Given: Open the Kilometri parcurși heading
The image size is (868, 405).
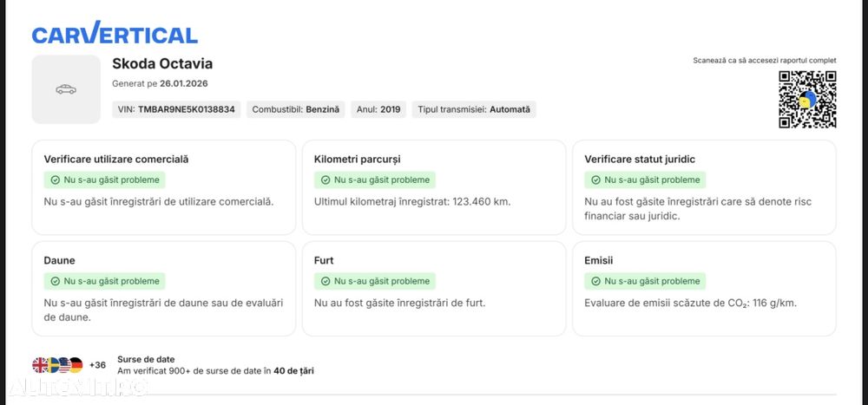Looking at the screenshot, I should click(357, 160).
